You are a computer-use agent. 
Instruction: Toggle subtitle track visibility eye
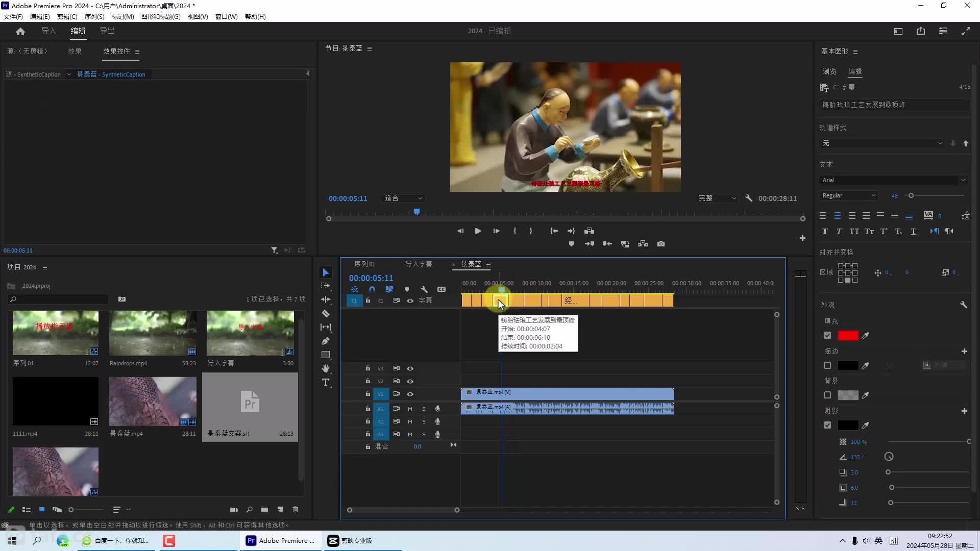pyautogui.click(x=410, y=300)
